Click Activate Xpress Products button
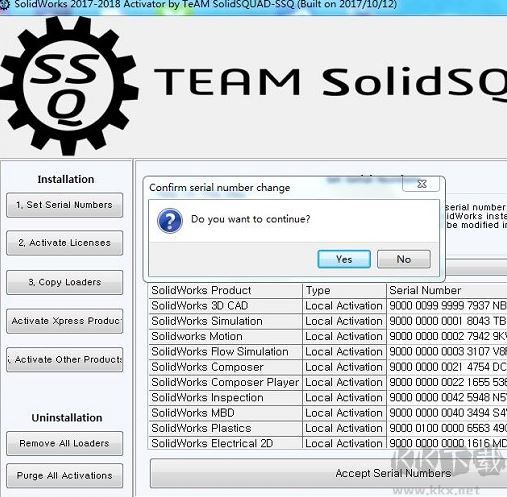 pos(64,321)
